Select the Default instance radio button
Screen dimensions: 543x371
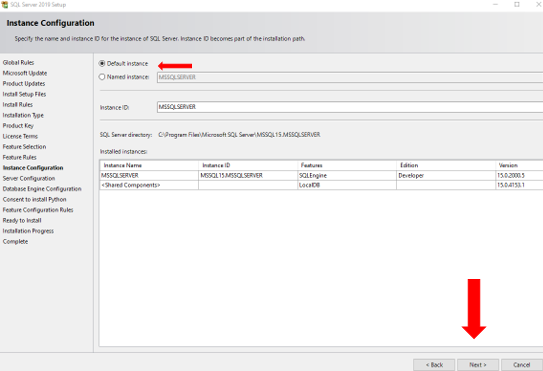pyautogui.click(x=102, y=64)
